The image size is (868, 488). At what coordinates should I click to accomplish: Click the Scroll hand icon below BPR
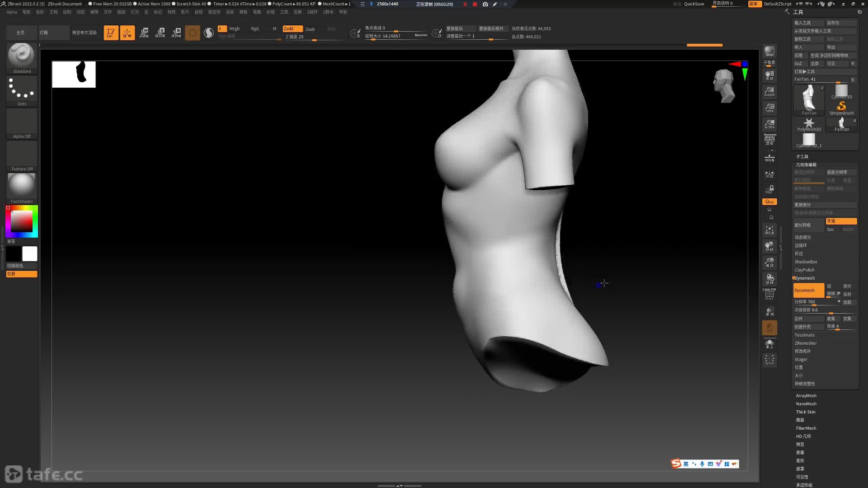coord(769,75)
